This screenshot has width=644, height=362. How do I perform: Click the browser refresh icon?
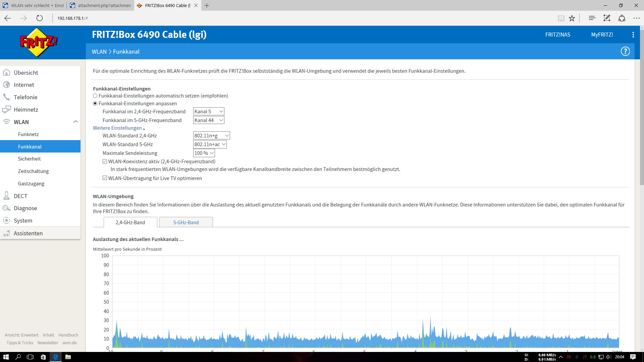click(40, 18)
